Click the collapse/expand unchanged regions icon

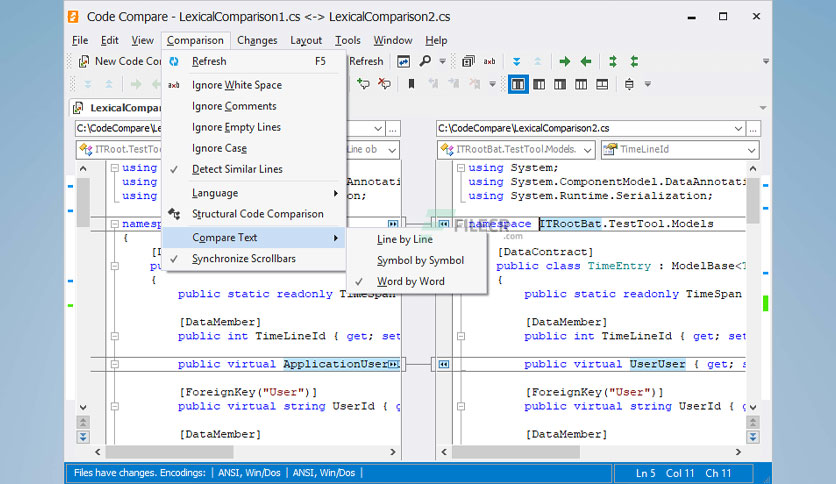coord(629,84)
